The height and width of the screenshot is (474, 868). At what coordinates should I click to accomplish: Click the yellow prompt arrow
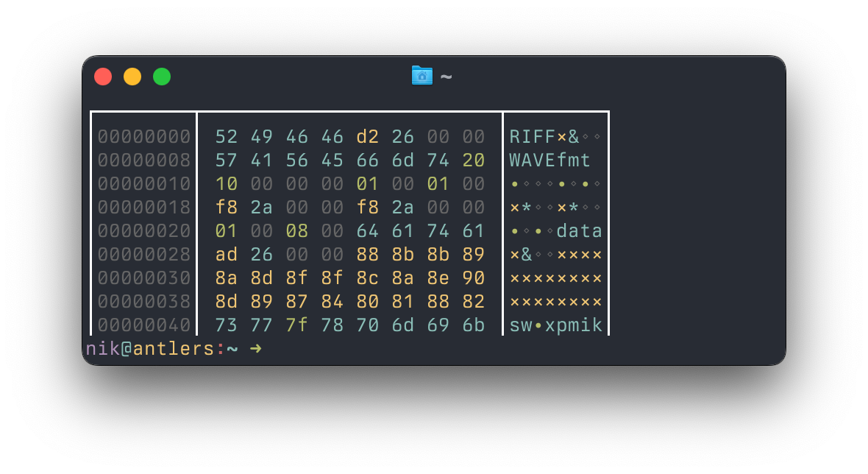pos(255,348)
